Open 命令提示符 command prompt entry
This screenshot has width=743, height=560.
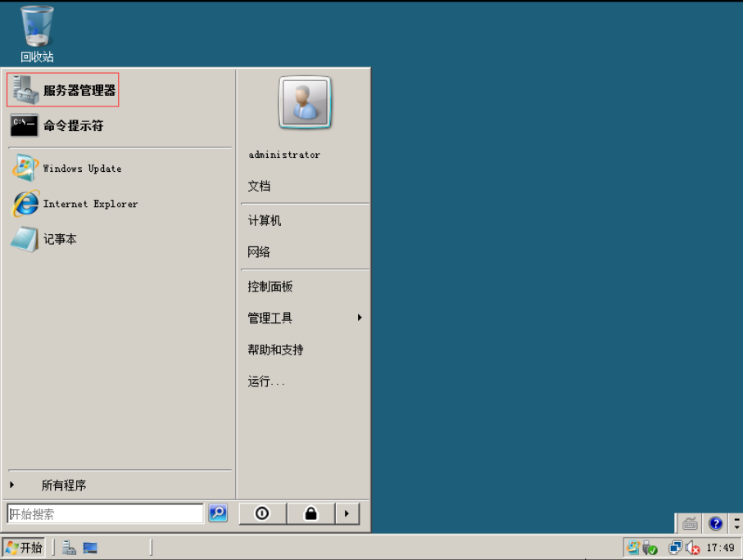point(57,125)
